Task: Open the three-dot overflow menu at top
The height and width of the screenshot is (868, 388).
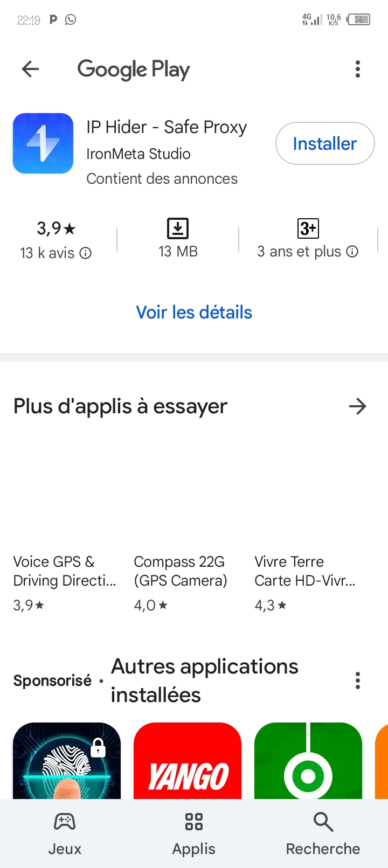Action: 358,69
